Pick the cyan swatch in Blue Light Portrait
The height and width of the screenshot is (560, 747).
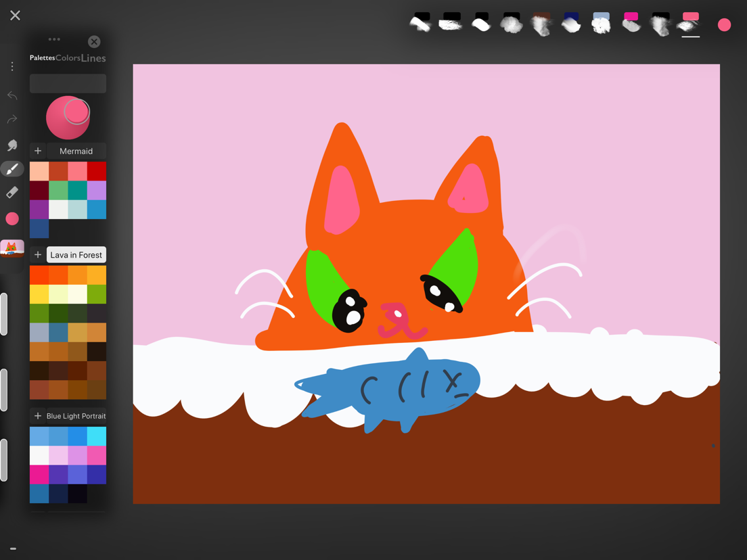(x=97, y=436)
